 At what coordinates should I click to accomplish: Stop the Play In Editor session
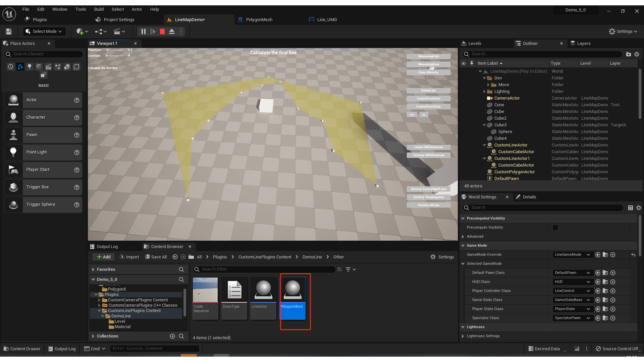coord(162,31)
